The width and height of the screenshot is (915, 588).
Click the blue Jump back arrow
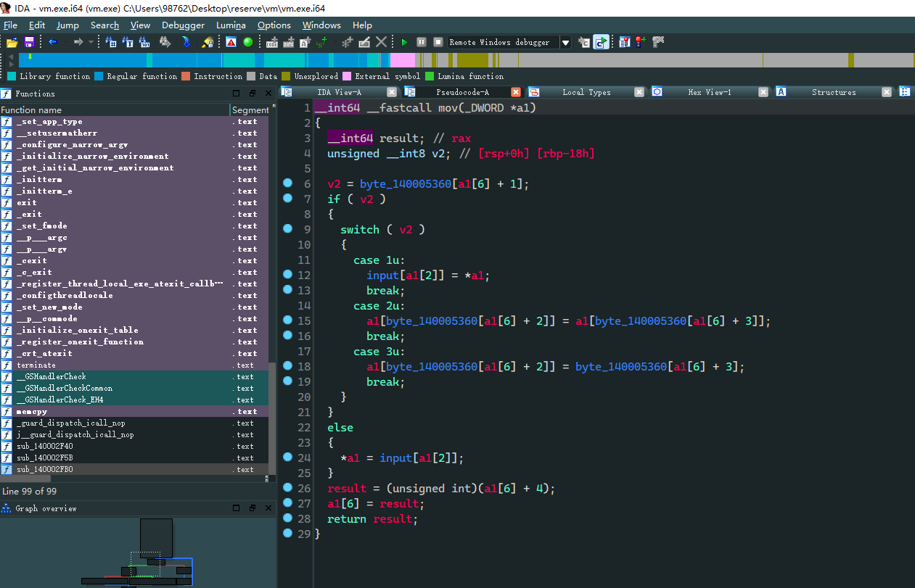pos(52,43)
